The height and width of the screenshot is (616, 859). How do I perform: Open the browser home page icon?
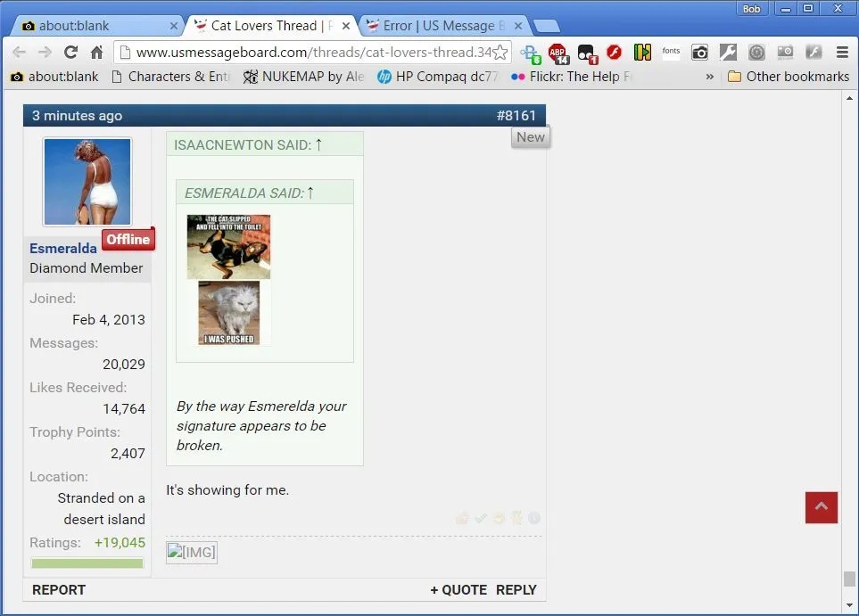click(97, 53)
